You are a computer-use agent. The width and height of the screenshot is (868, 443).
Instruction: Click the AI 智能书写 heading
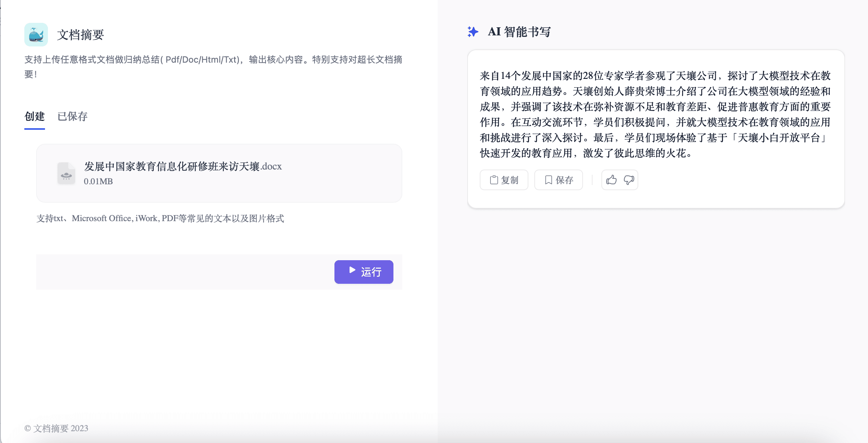(x=519, y=32)
